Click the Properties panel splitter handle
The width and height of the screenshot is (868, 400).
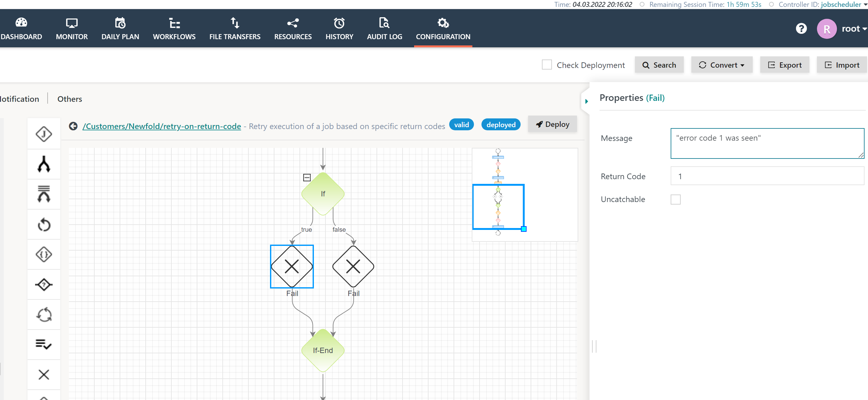pyautogui.click(x=595, y=346)
